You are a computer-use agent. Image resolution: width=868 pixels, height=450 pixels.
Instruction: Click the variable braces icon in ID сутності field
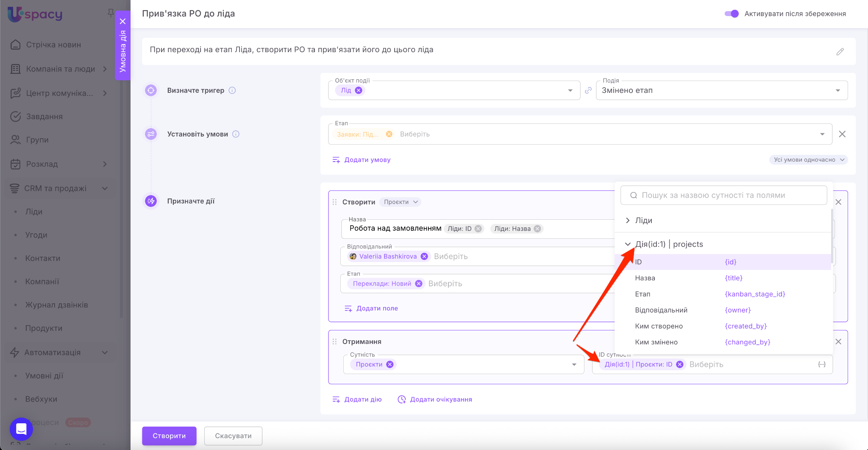821,364
